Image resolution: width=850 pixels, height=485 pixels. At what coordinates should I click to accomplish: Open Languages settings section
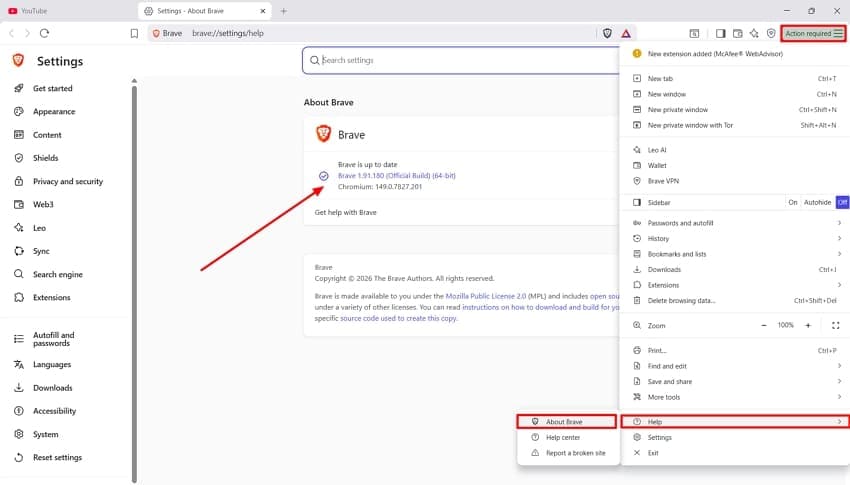51,365
